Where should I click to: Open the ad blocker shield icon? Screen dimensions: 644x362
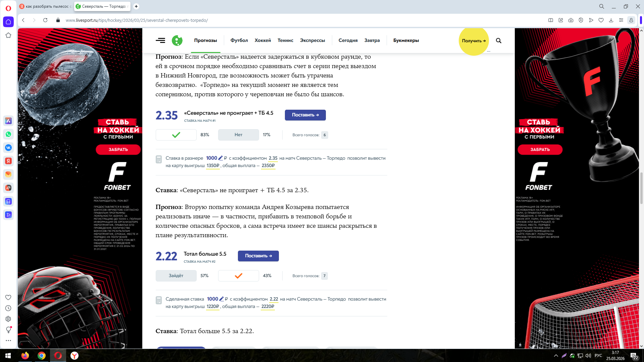click(581, 20)
